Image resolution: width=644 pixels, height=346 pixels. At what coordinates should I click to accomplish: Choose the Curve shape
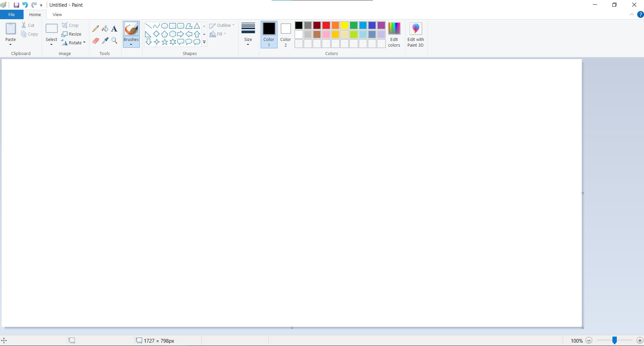click(x=156, y=26)
